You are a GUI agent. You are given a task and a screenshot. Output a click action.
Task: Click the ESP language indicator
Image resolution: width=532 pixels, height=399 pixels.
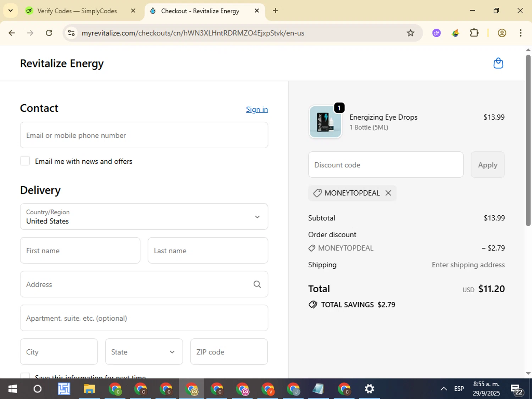tap(459, 389)
